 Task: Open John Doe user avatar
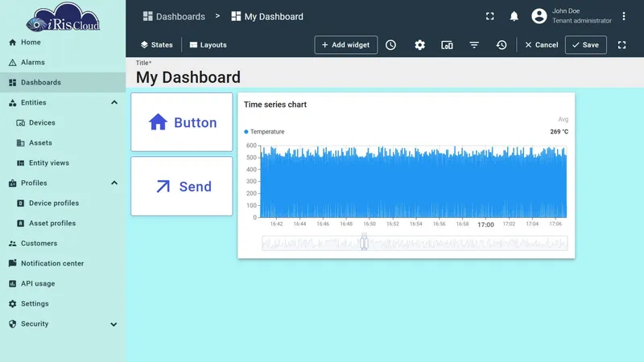tap(539, 16)
